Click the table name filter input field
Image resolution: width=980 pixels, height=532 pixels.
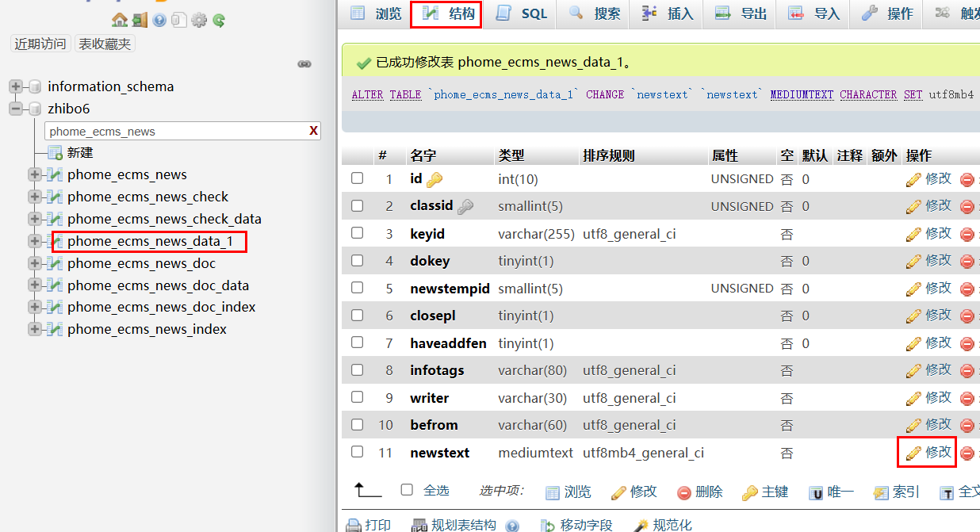click(x=176, y=131)
